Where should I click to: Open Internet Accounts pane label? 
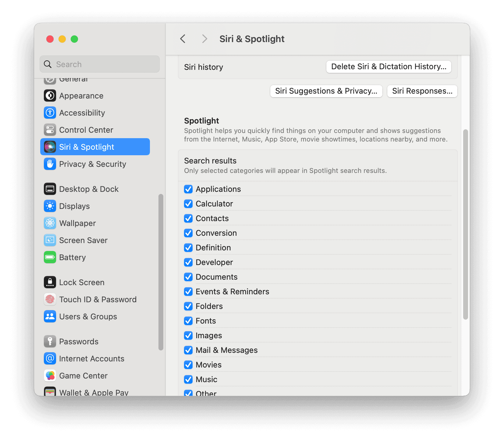pos(92,359)
